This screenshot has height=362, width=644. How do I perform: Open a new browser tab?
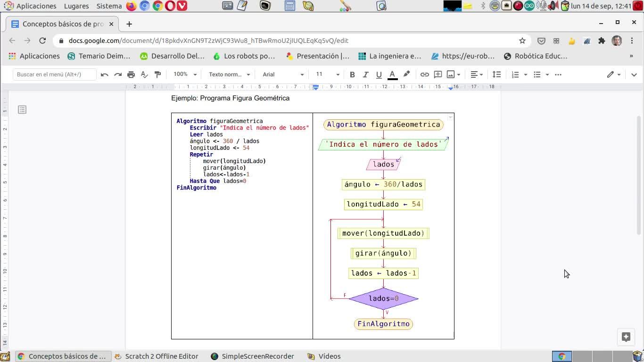point(129,24)
